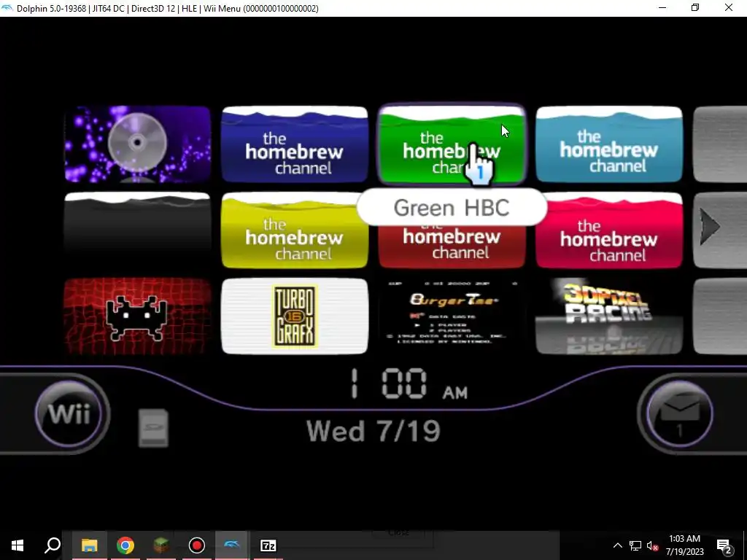This screenshot has height=560, width=747.
Task: Launch the dark blue homebrew channel
Action: pyautogui.click(x=295, y=144)
